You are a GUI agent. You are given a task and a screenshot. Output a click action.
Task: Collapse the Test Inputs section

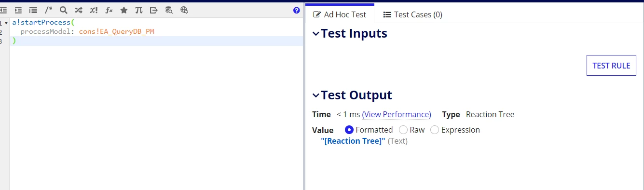click(x=316, y=34)
